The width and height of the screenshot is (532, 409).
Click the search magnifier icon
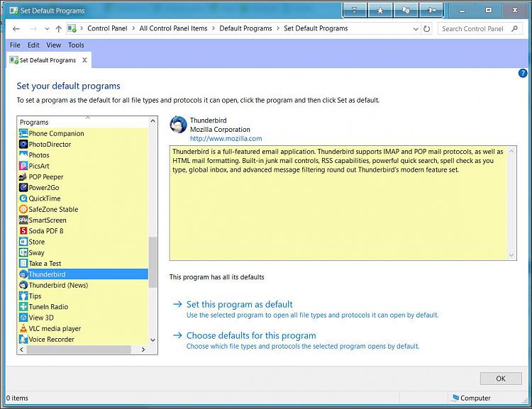[515, 28]
